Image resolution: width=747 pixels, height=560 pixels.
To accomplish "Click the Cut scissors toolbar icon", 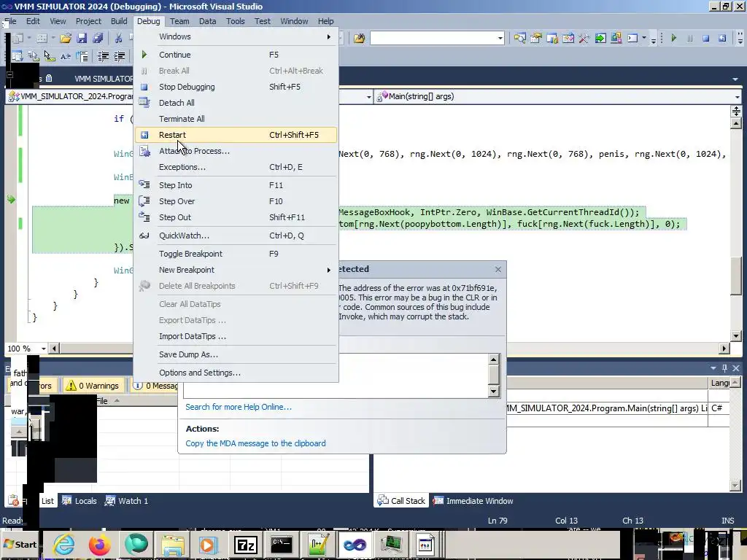I will pos(118,38).
